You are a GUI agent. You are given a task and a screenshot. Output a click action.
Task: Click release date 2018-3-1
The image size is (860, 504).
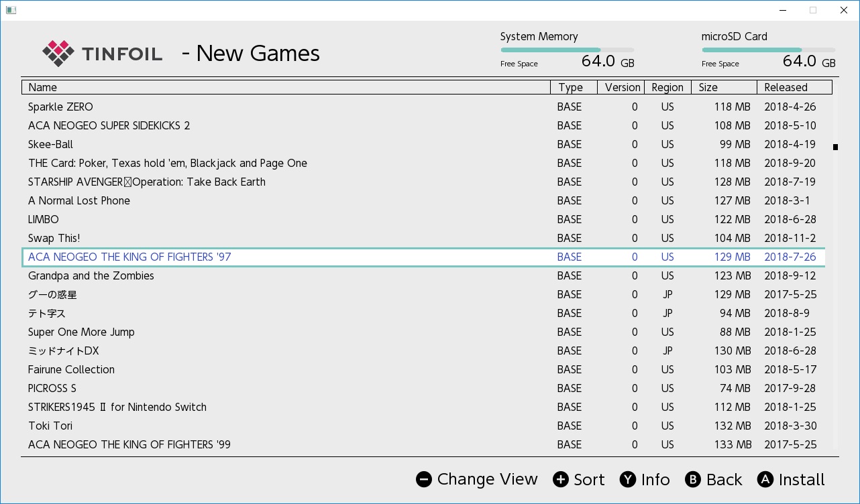pyautogui.click(x=788, y=200)
